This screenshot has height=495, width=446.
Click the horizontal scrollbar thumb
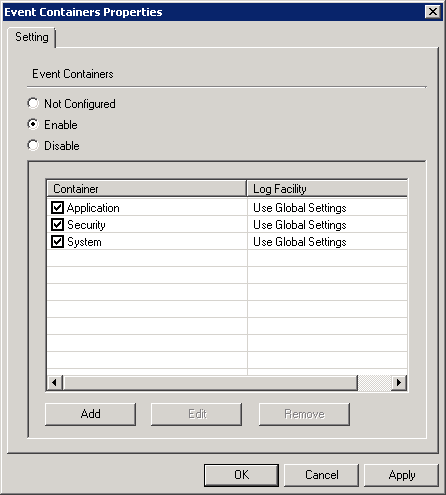210,383
